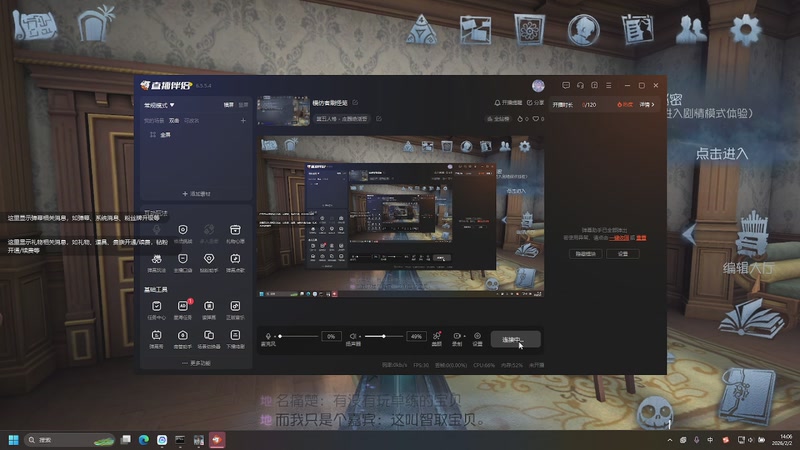
Task: Click the 设置 button in the right panel
Action: pos(623,254)
